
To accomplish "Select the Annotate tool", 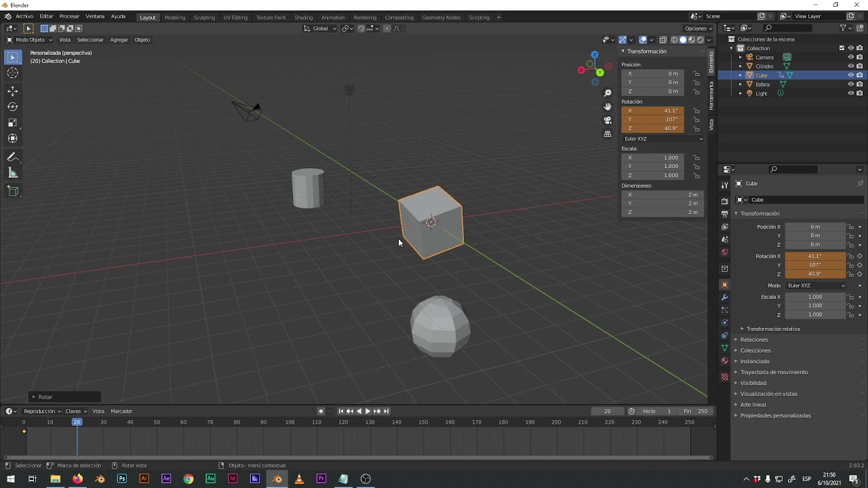I will pos(13,157).
